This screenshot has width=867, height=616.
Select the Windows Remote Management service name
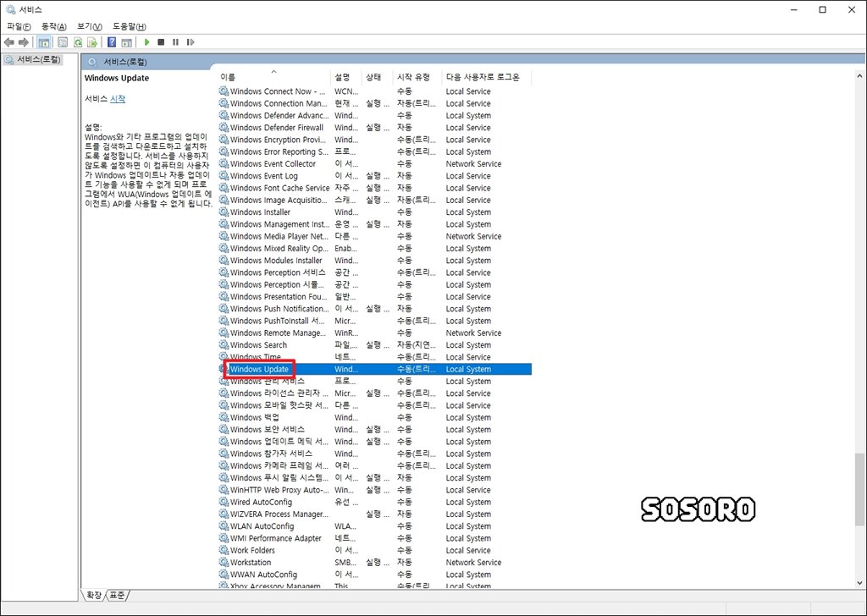click(278, 333)
